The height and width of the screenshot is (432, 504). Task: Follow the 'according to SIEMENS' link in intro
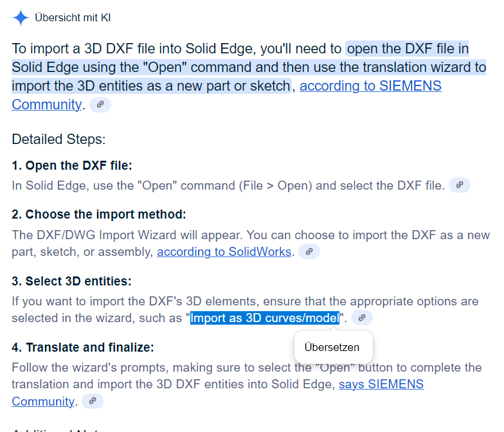pyautogui.click(x=370, y=86)
